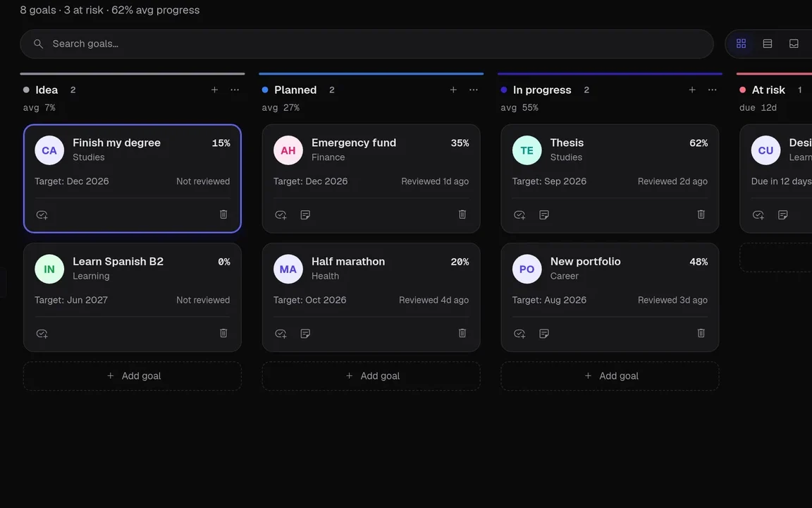The width and height of the screenshot is (812, 508).
Task: Delete the Emergency fund goal
Action: click(x=462, y=214)
